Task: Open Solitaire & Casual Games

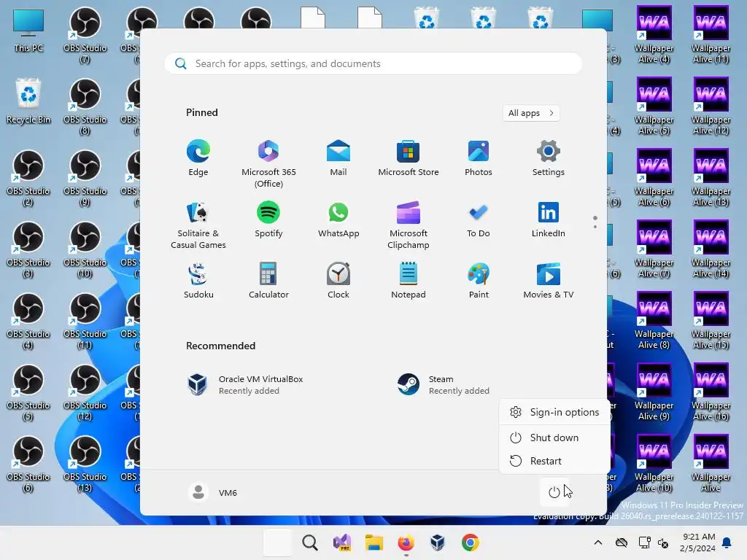Action: coord(198,225)
